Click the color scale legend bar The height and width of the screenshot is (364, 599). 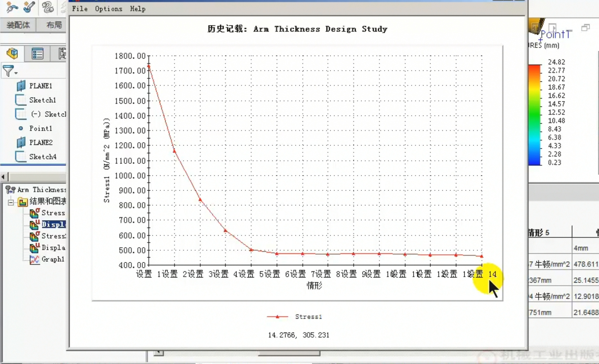point(534,115)
